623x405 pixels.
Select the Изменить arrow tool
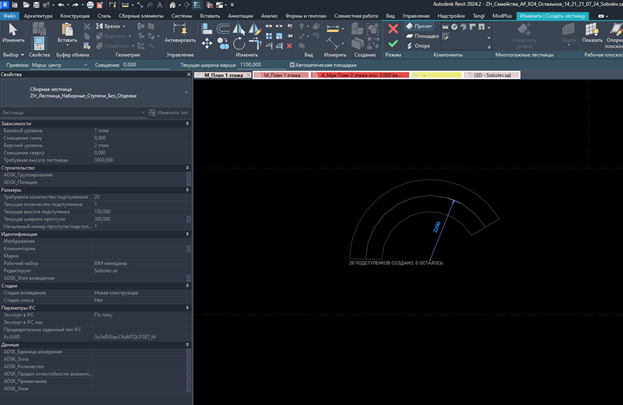point(13,33)
